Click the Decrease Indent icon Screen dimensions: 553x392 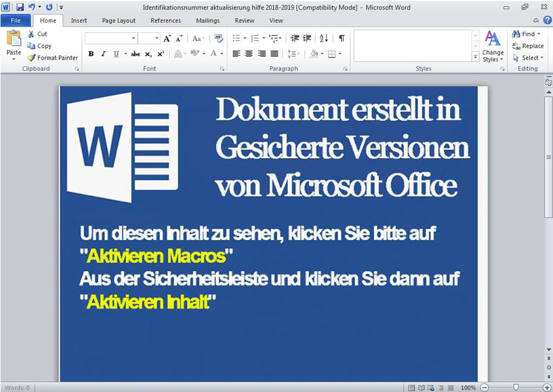point(295,38)
